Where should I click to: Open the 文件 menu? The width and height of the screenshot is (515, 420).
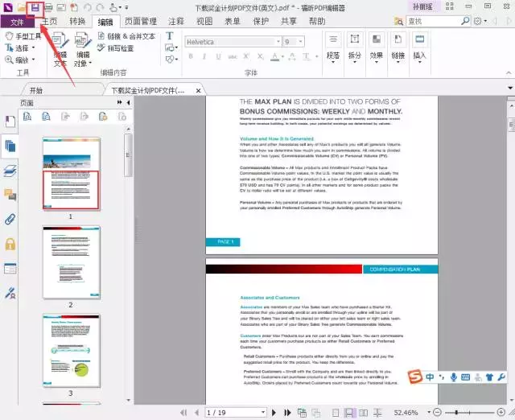pyautogui.click(x=17, y=22)
